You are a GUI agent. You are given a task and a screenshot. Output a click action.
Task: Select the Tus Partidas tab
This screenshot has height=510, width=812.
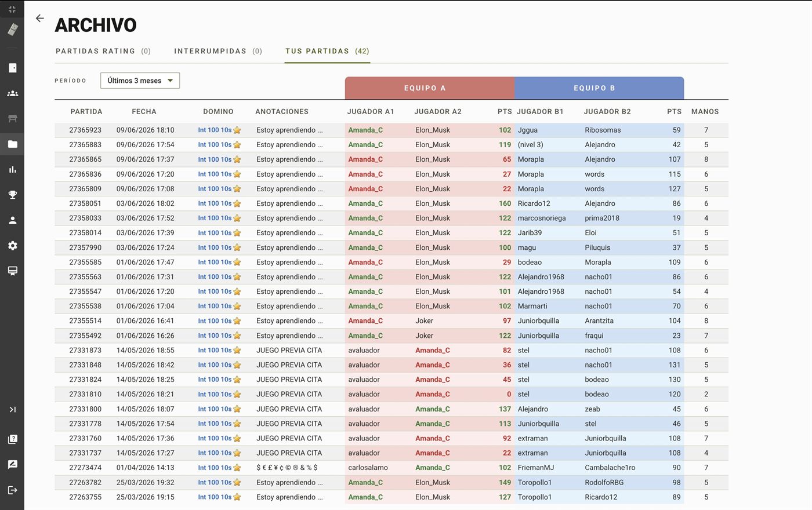tap(327, 51)
